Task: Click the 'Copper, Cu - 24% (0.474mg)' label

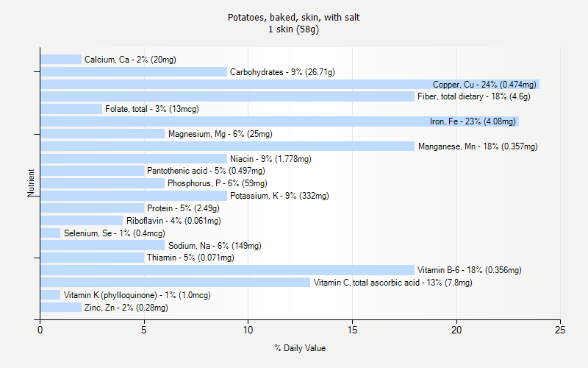Action: 484,85
